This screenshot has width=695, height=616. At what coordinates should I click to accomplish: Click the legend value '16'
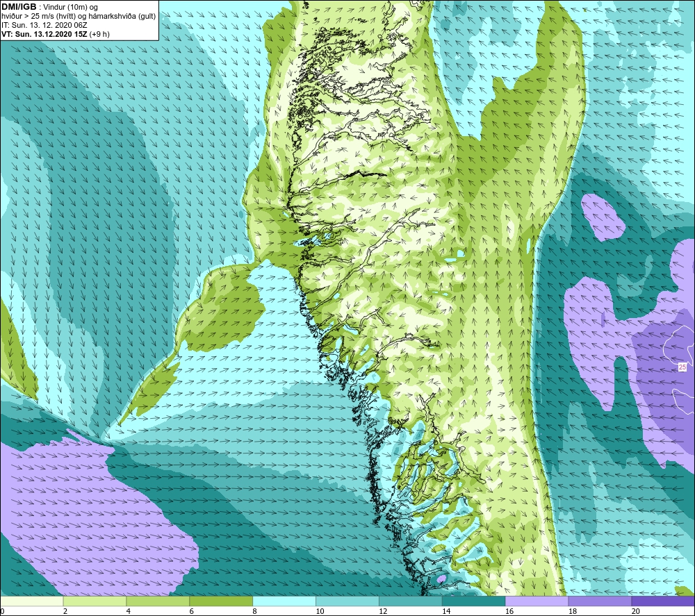(x=509, y=612)
